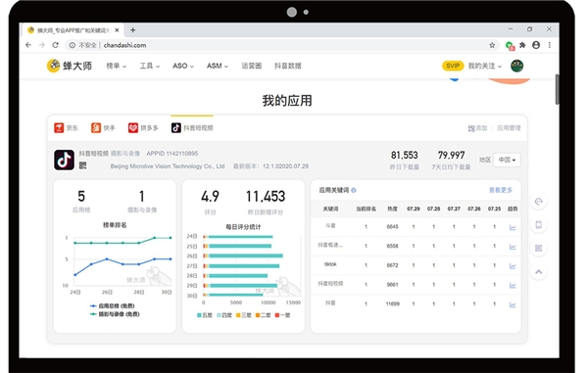Open Chrome three-dot menu

pyautogui.click(x=550, y=45)
